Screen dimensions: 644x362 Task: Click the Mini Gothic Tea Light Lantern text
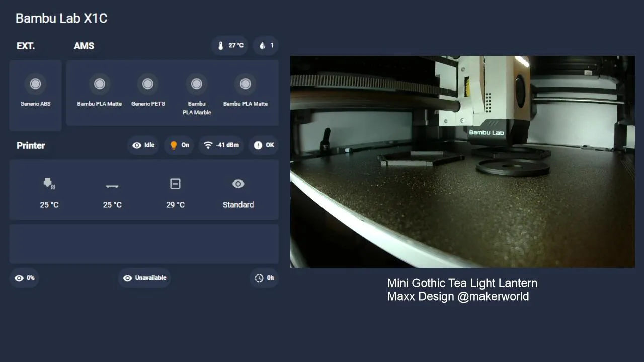point(462,283)
